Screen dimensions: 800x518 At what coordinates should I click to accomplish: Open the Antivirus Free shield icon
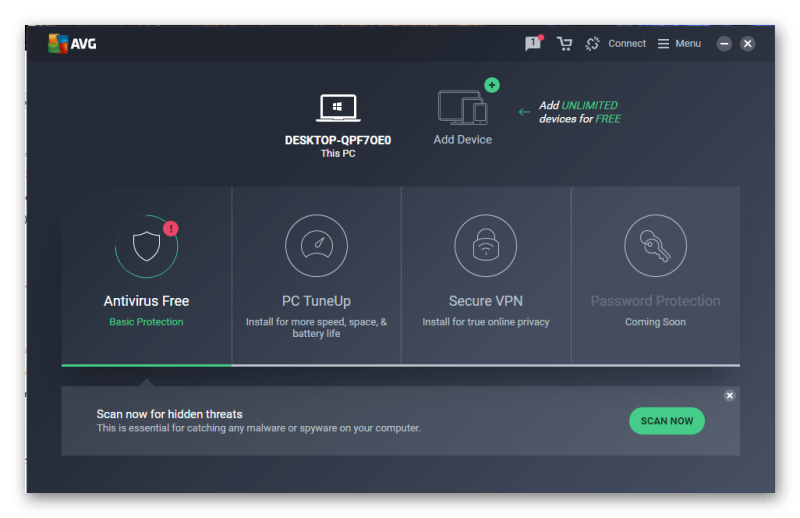146,246
